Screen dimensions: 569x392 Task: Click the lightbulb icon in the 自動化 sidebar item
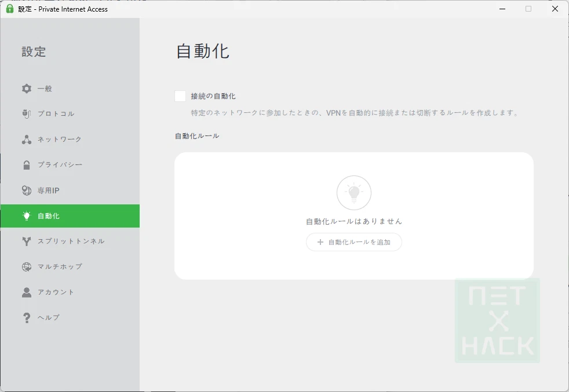point(27,216)
